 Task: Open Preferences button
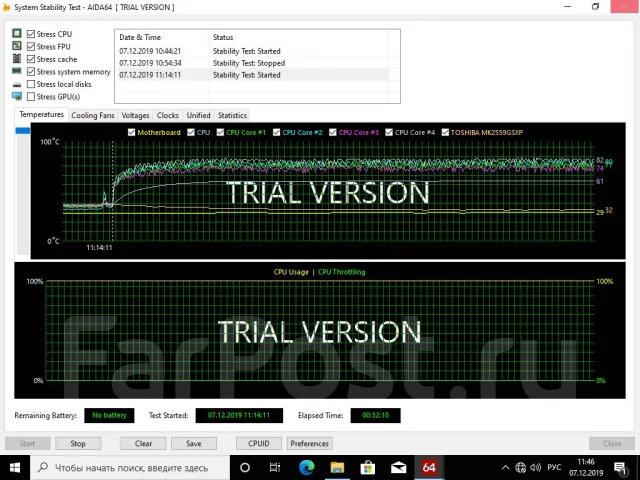[x=309, y=443]
